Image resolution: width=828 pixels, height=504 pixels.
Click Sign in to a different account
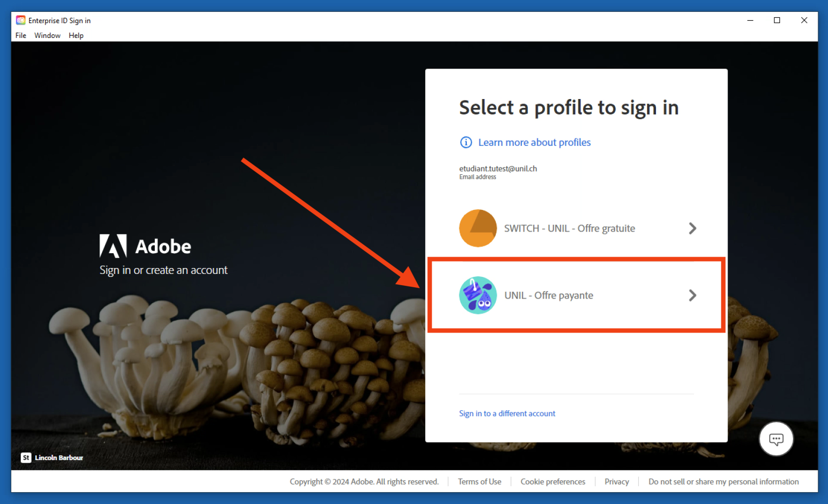pyautogui.click(x=507, y=413)
